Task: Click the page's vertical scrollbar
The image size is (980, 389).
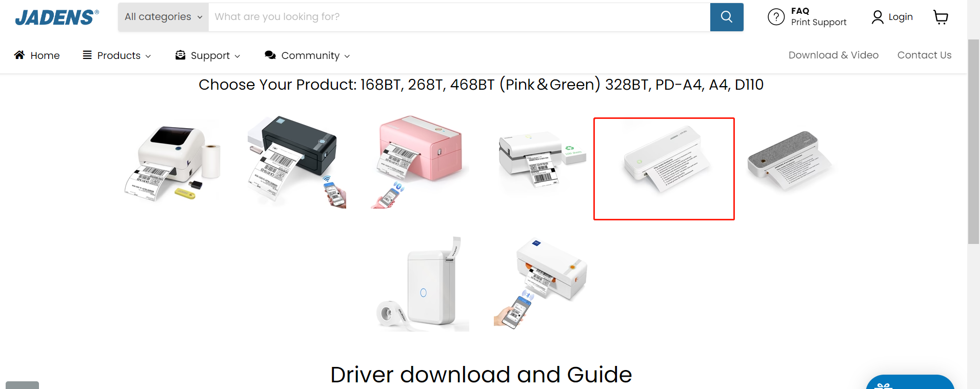Action: click(x=973, y=141)
